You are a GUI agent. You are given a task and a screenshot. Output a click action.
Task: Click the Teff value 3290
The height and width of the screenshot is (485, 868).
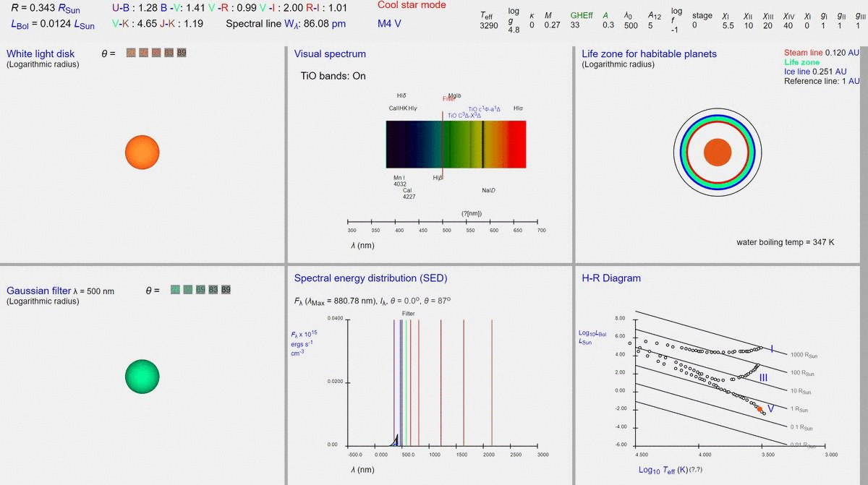[489, 26]
